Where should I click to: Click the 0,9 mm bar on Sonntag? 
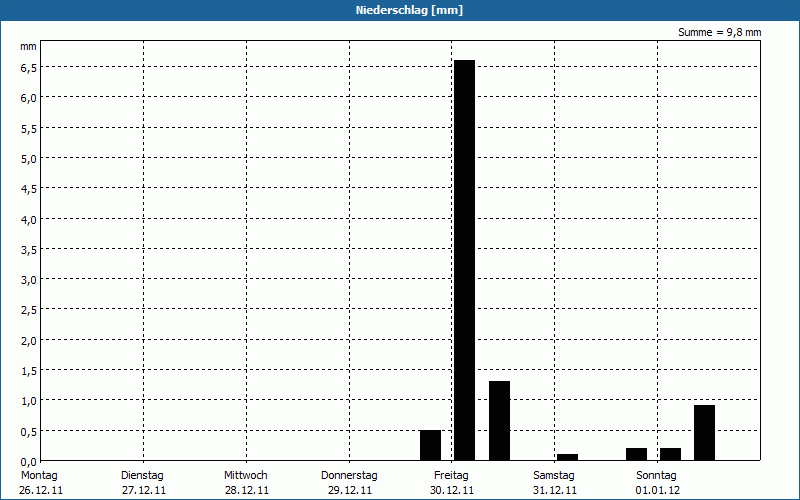tap(704, 433)
